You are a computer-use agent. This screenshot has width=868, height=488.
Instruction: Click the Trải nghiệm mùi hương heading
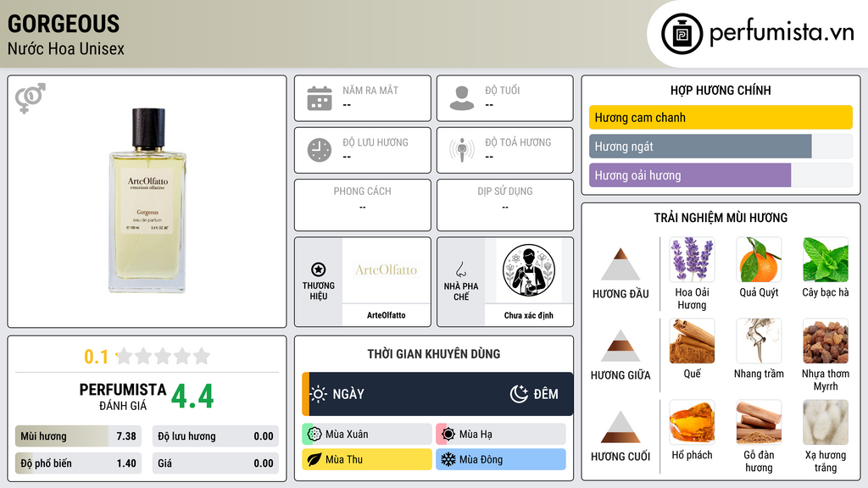[721, 218]
